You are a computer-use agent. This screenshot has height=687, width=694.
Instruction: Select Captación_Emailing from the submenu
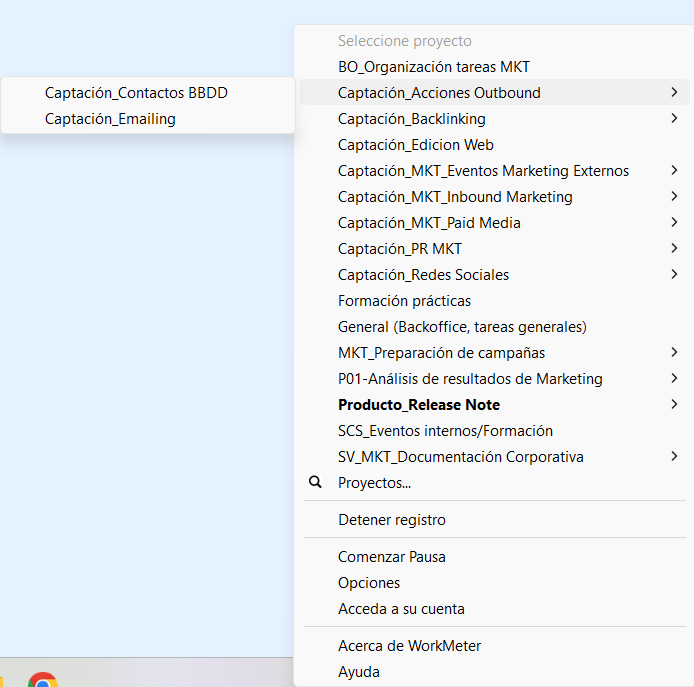tap(110, 119)
